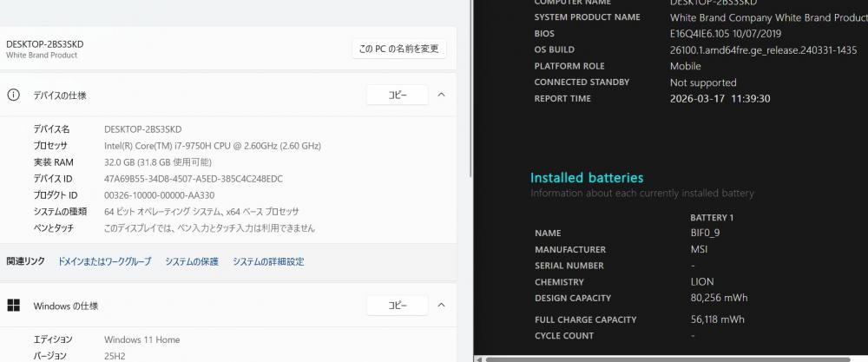Click the device specifications info icon
Screen dimensions: 868x362
coord(13,95)
